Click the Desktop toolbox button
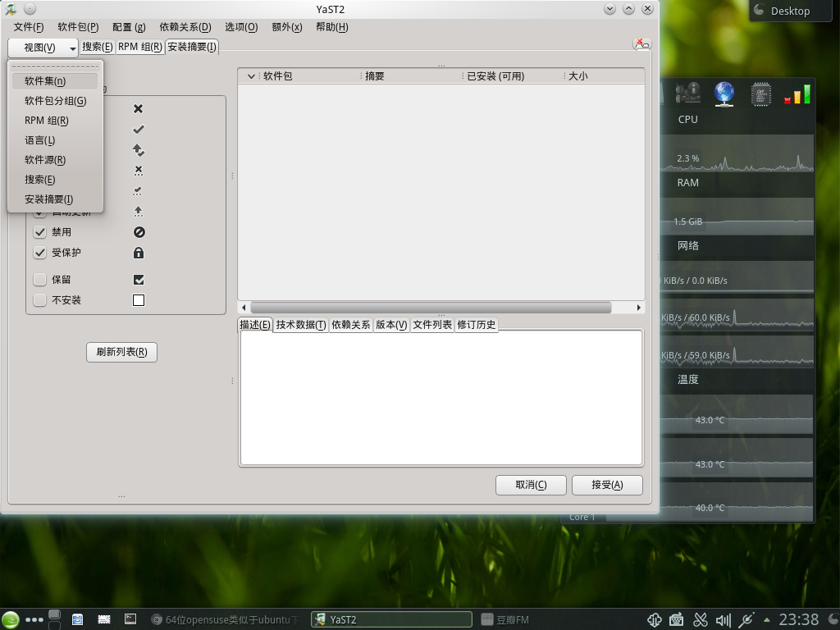The width and height of the screenshot is (840, 630). 790,11
